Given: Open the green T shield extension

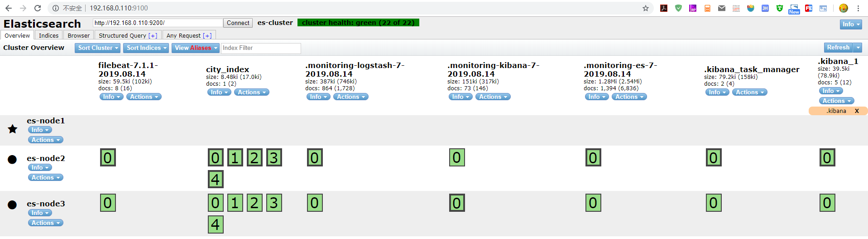Looking at the screenshot, I should [780, 8].
